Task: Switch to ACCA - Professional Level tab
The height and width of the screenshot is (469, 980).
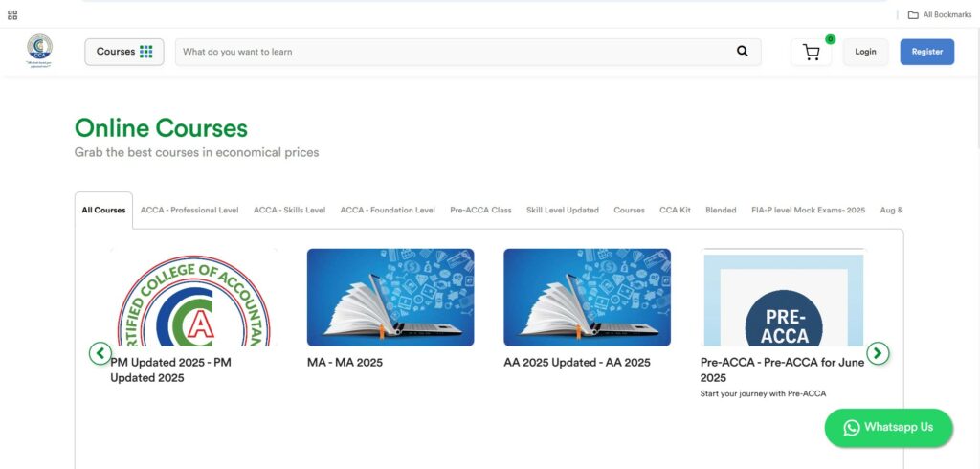Action: point(189,210)
